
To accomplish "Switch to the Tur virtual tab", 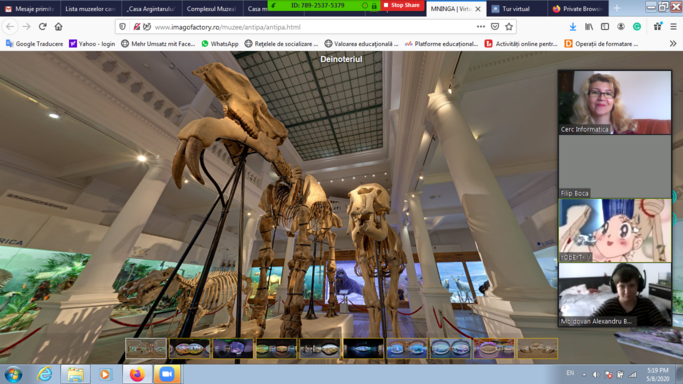I will pos(516,8).
